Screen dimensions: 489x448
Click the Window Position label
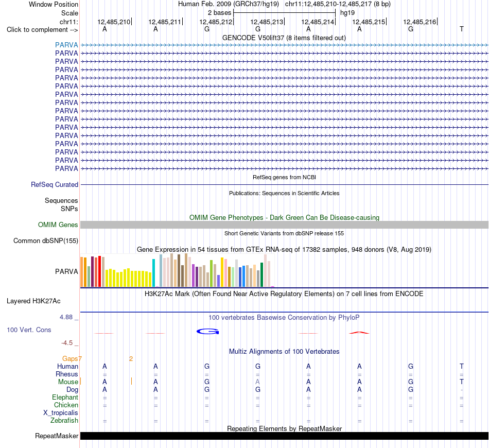(x=54, y=4)
